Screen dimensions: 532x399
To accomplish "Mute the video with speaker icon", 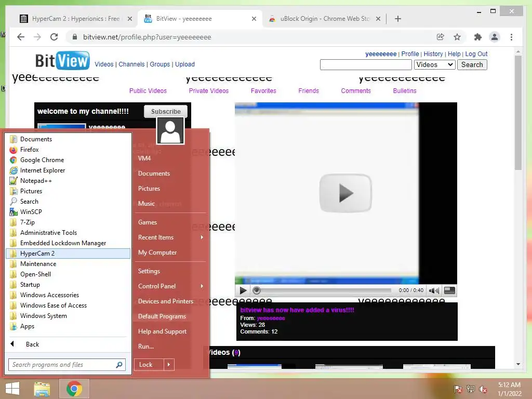I will click(x=434, y=290).
